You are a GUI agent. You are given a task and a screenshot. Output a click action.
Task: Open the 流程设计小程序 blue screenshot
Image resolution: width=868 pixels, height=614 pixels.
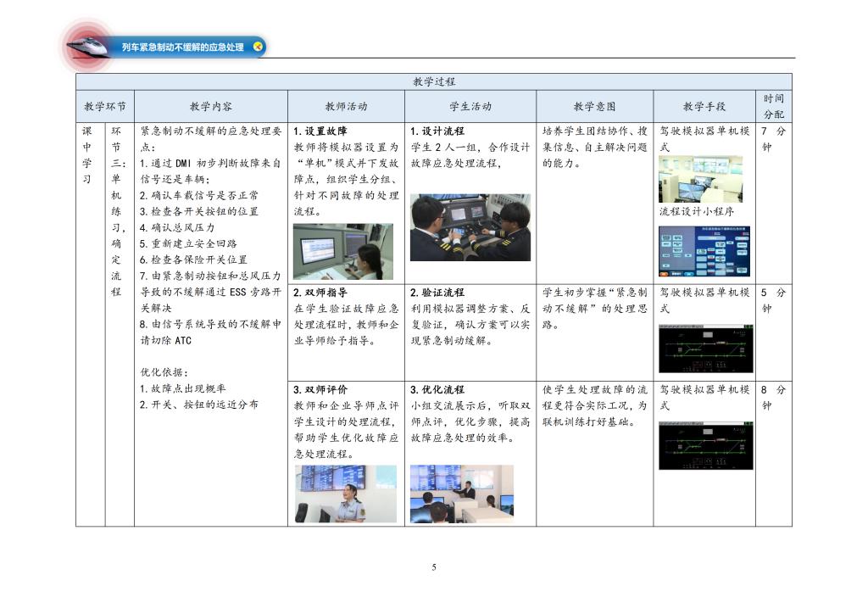pyautogui.click(x=704, y=251)
